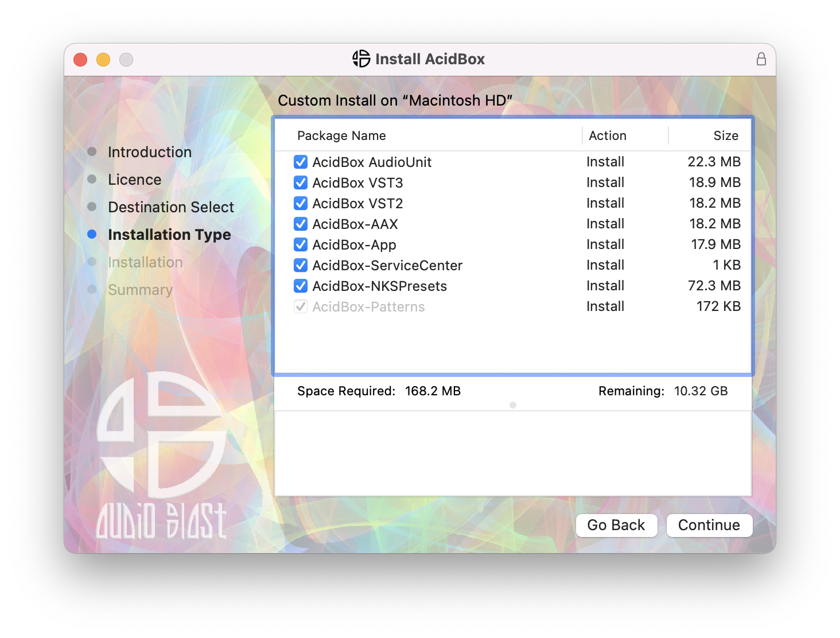Viewport: 840px width, 638px height.
Task: Click the Custom Install on "Macintosh HD" heading
Action: 395,100
